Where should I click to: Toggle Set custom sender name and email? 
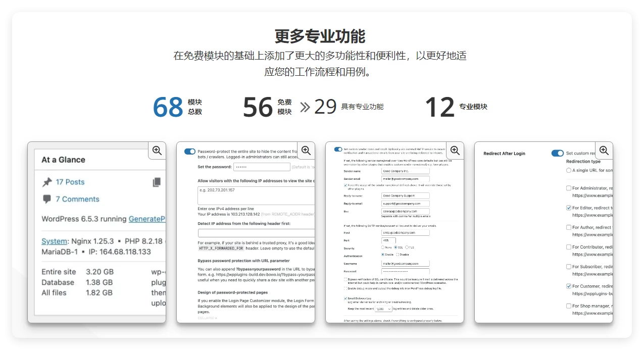tap(337, 149)
